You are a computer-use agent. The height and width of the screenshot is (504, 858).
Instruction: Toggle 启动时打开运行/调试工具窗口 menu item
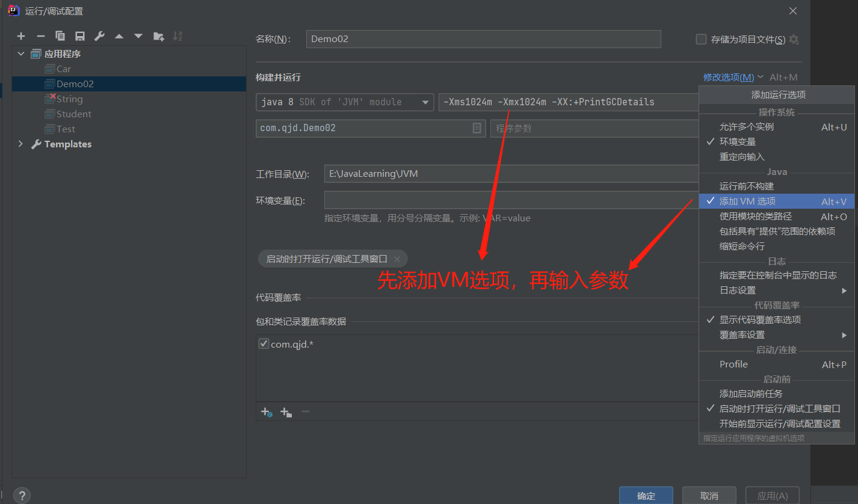tap(777, 408)
